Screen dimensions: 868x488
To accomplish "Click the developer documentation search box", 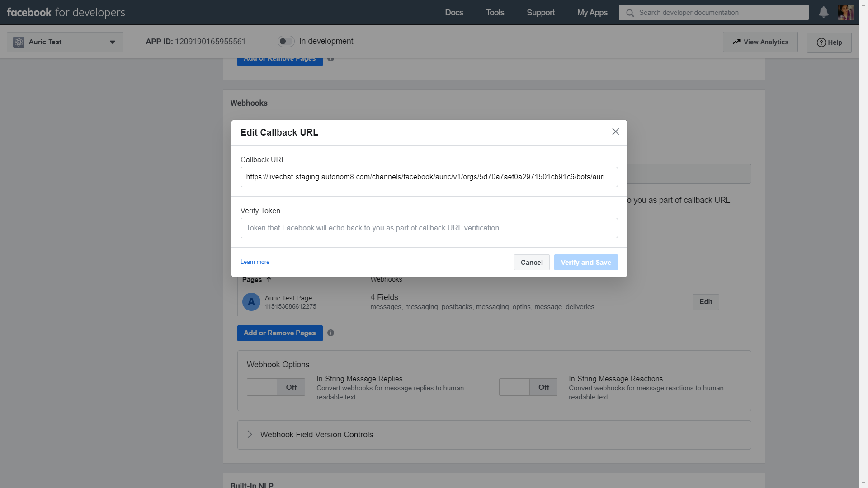I will pyautogui.click(x=713, y=13).
